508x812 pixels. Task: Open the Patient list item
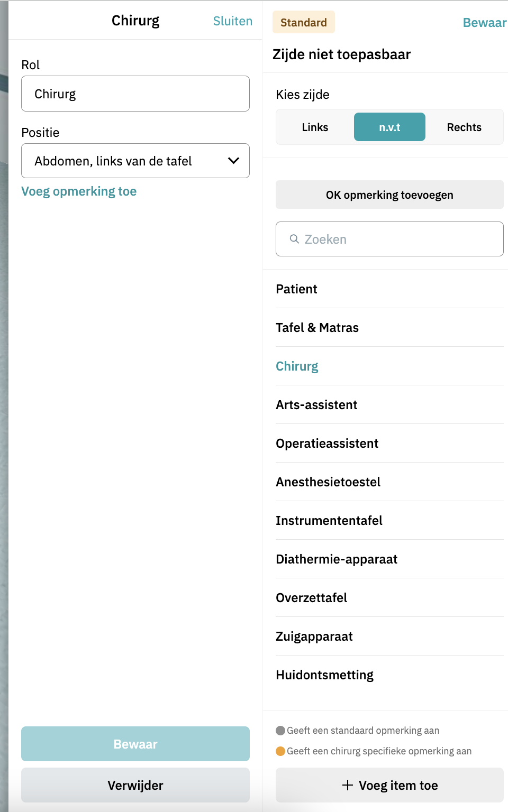(x=296, y=289)
